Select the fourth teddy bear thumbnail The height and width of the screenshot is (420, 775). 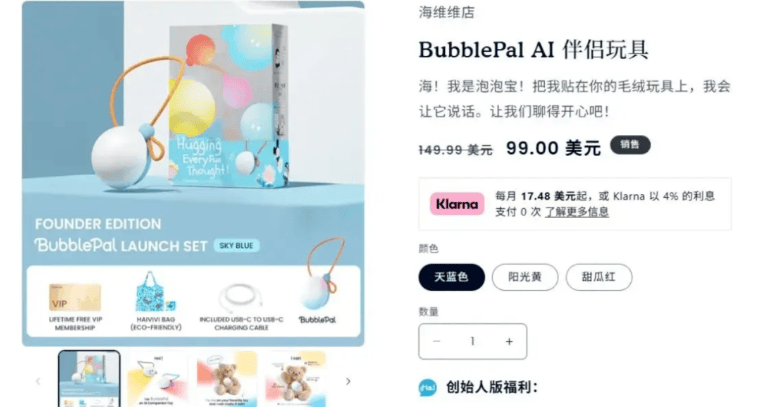296,379
